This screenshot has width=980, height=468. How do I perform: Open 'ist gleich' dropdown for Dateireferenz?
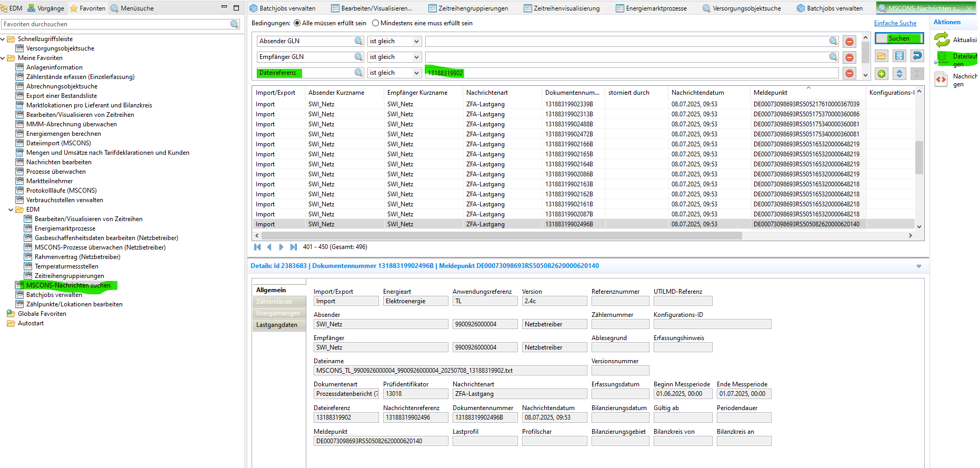click(416, 73)
